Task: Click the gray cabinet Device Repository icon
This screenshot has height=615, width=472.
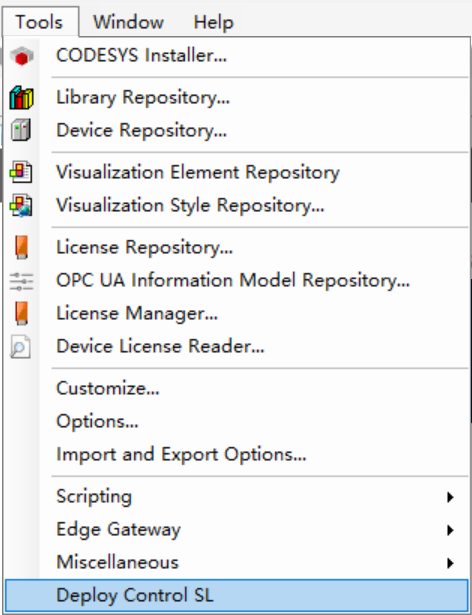Action: (x=21, y=130)
